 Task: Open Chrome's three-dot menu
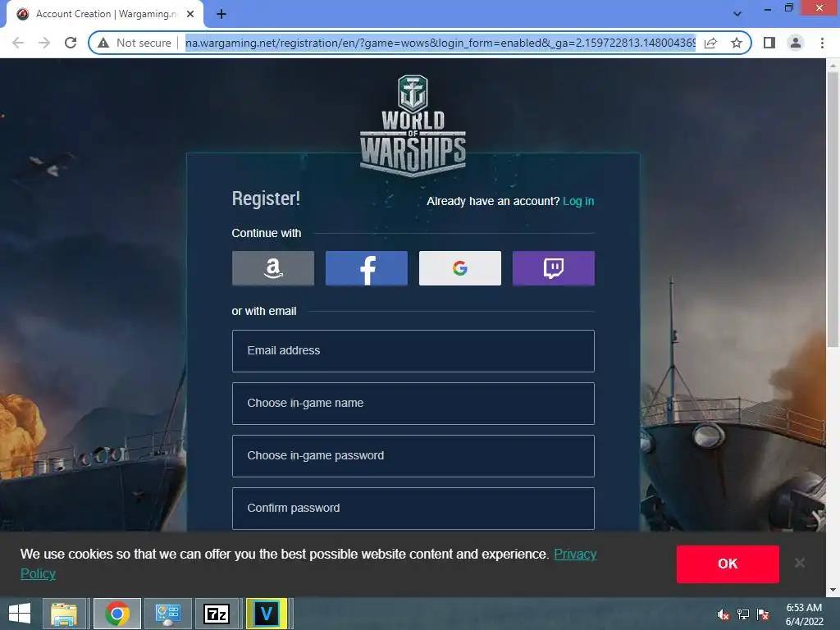tap(822, 43)
